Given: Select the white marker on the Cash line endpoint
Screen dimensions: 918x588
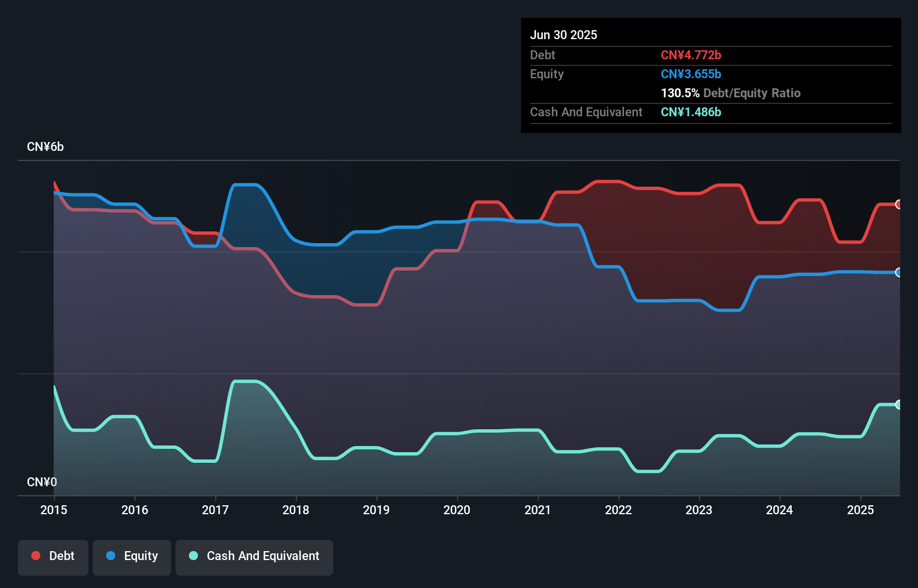Looking at the screenshot, I should (898, 404).
